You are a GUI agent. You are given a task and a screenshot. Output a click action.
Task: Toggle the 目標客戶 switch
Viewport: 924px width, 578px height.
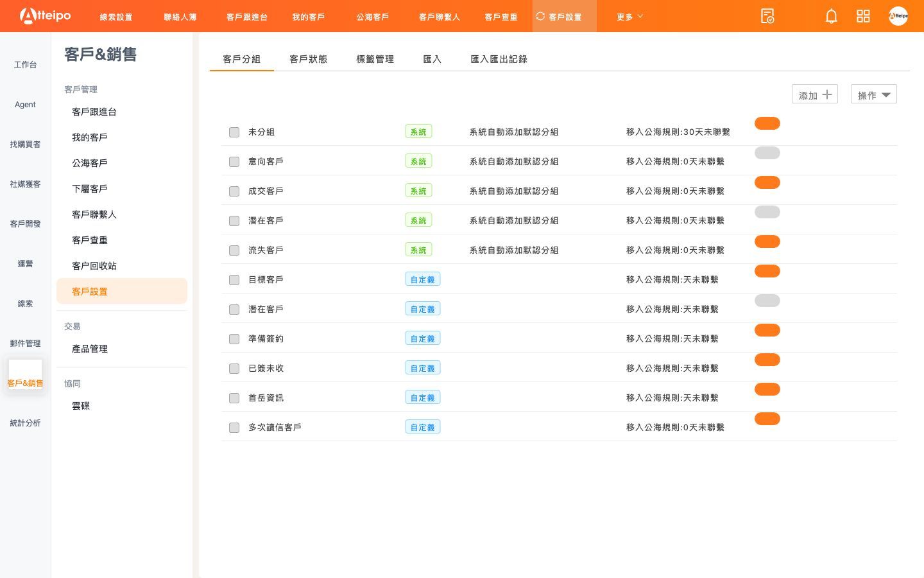[767, 271]
